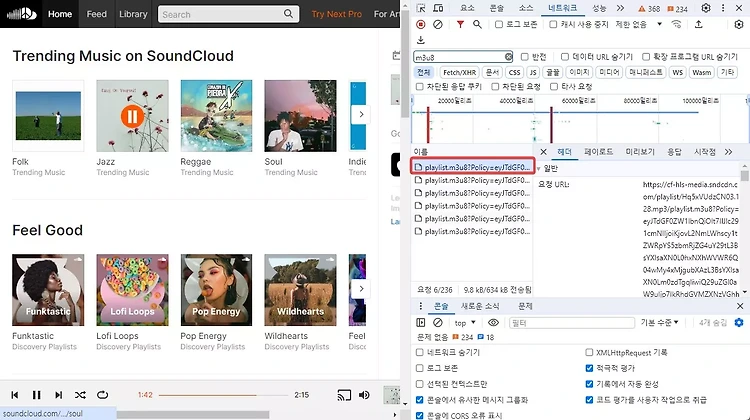Click the import HAR upload icon
Image resolution: width=750 pixels, height=420 pixels.
pos(698,24)
